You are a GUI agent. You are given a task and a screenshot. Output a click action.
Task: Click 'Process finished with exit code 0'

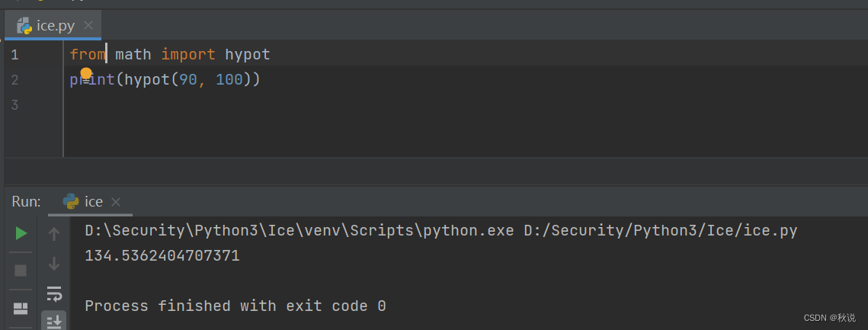click(235, 306)
